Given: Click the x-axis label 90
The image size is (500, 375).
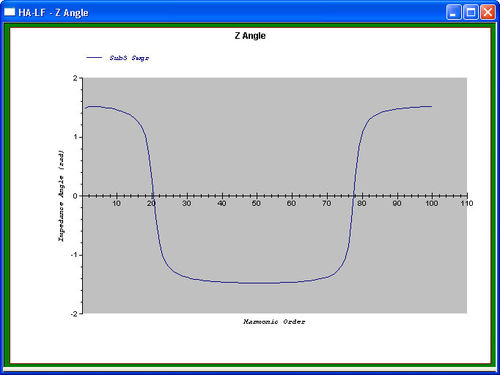Looking at the screenshot, I should (397, 203).
